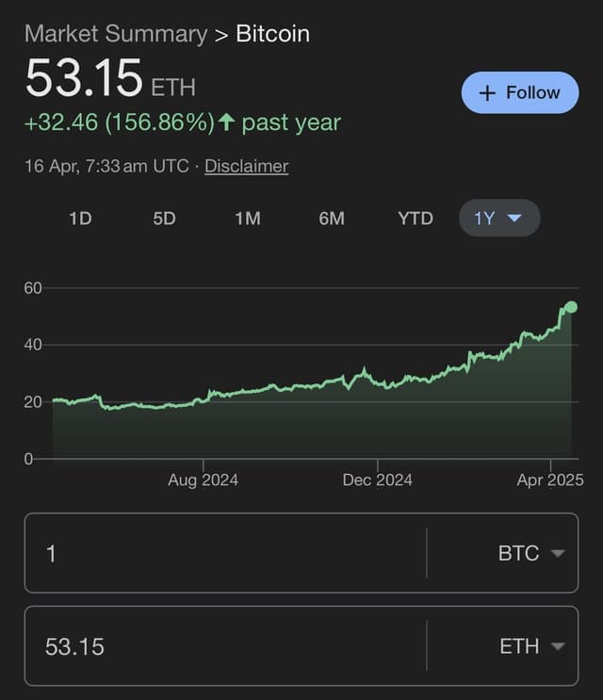
Task: Show the 6M time range
Action: (332, 219)
